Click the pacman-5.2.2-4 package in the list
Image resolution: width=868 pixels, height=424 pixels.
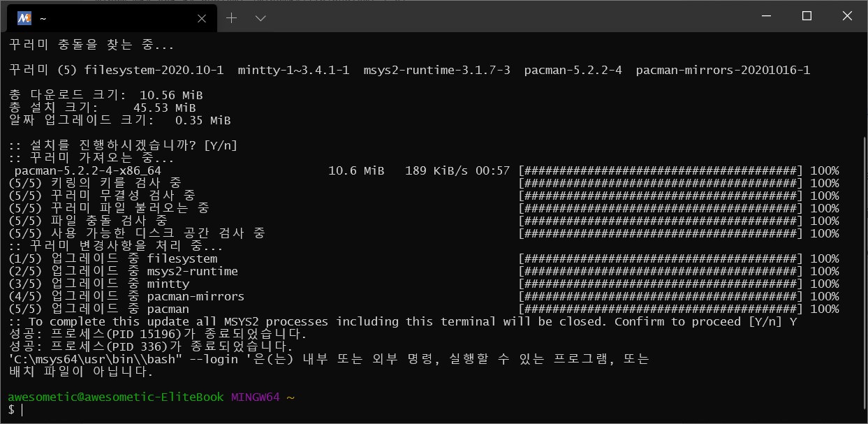(573, 70)
